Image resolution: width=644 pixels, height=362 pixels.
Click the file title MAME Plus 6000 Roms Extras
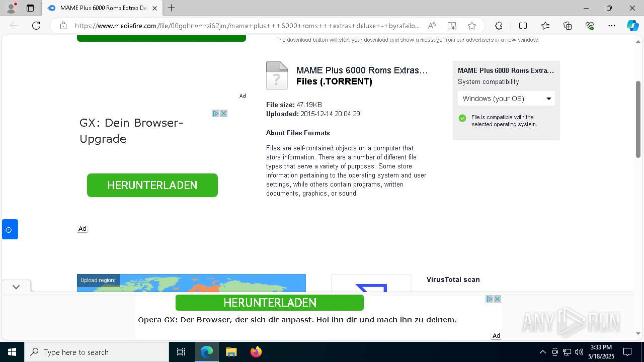tap(362, 70)
